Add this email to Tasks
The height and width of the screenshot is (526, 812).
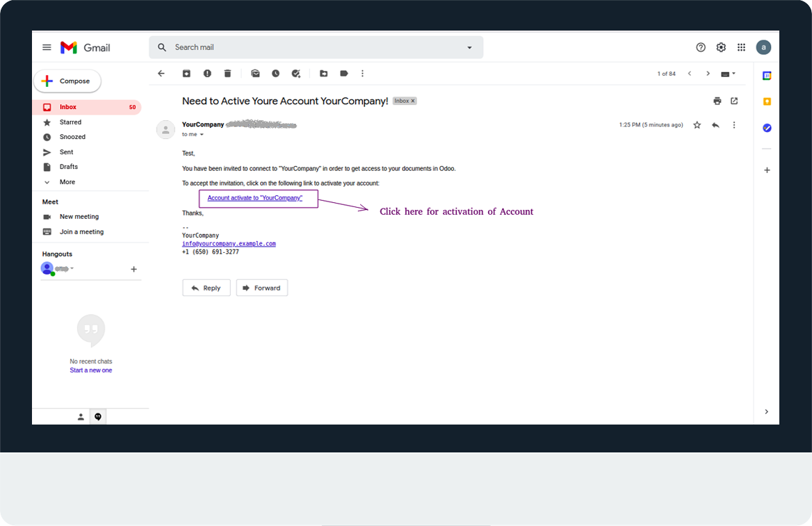click(295, 74)
